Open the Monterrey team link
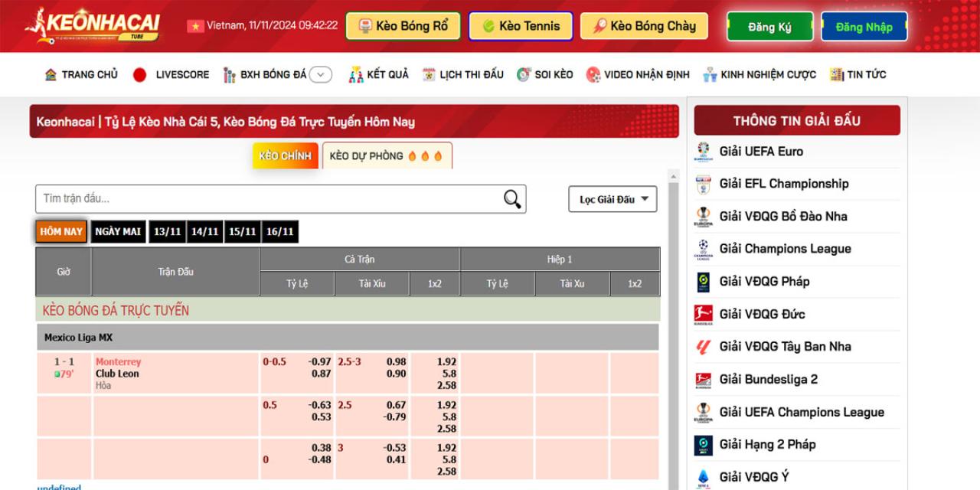The width and height of the screenshot is (980, 490). [118, 361]
